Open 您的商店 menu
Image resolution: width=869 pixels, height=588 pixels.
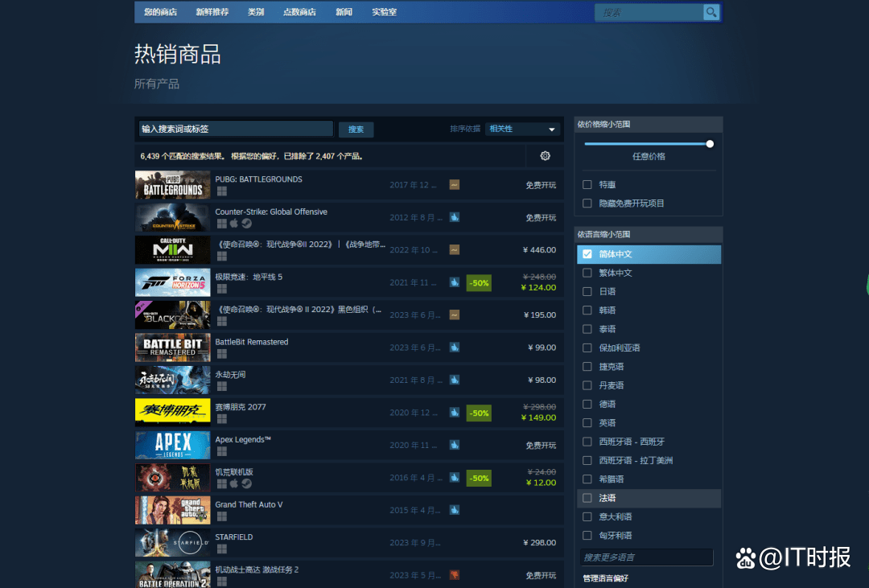click(x=161, y=12)
